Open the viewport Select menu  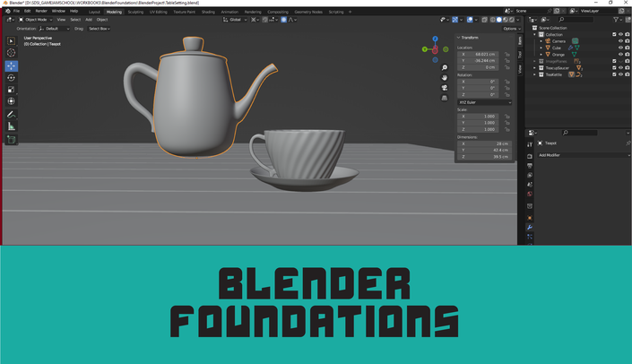[75, 20]
